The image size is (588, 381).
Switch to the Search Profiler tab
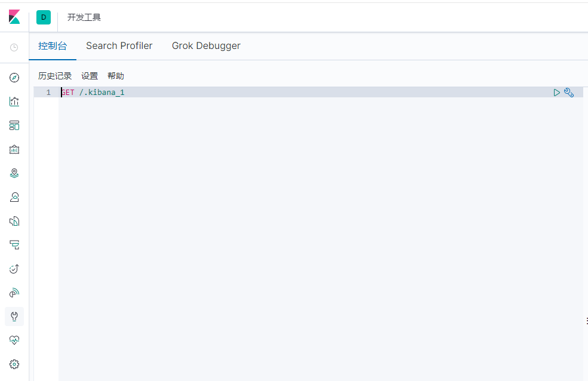[x=119, y=46]
